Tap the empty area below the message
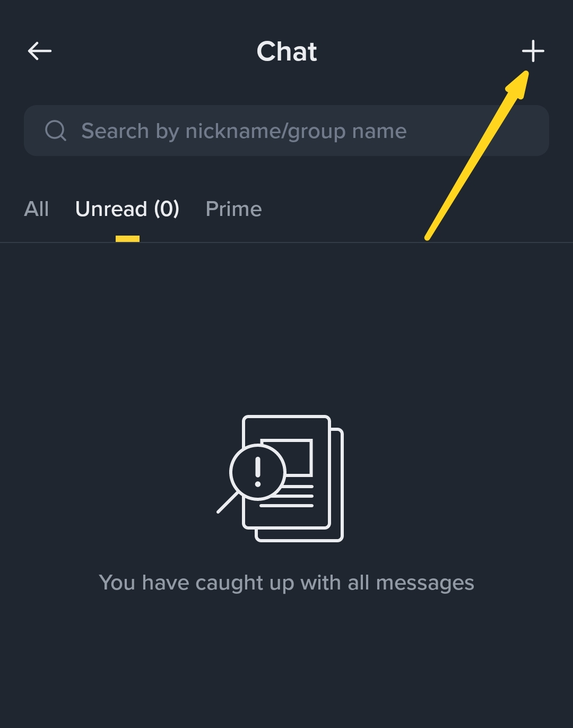This screenshot has height=728, width=573. click(x=286, y=663)
